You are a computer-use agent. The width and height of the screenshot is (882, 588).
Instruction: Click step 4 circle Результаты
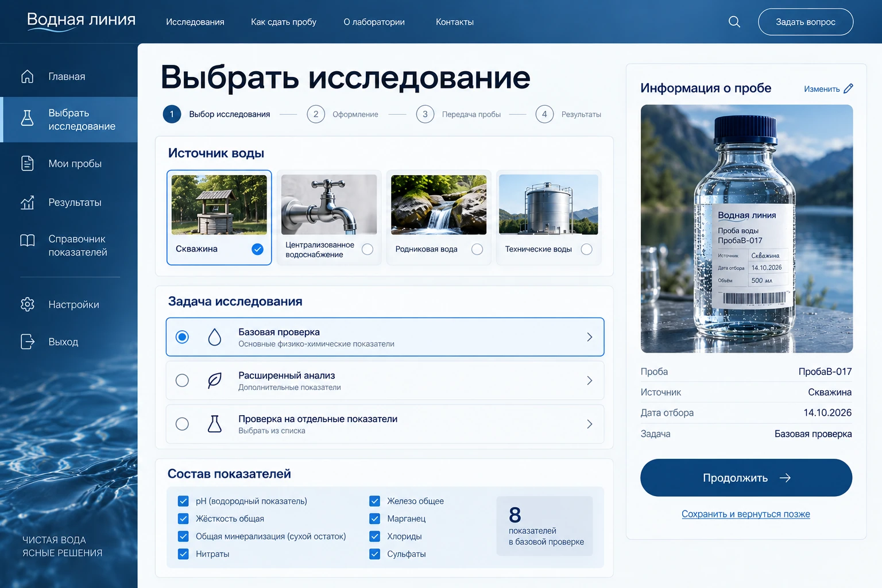pos(544,114)
